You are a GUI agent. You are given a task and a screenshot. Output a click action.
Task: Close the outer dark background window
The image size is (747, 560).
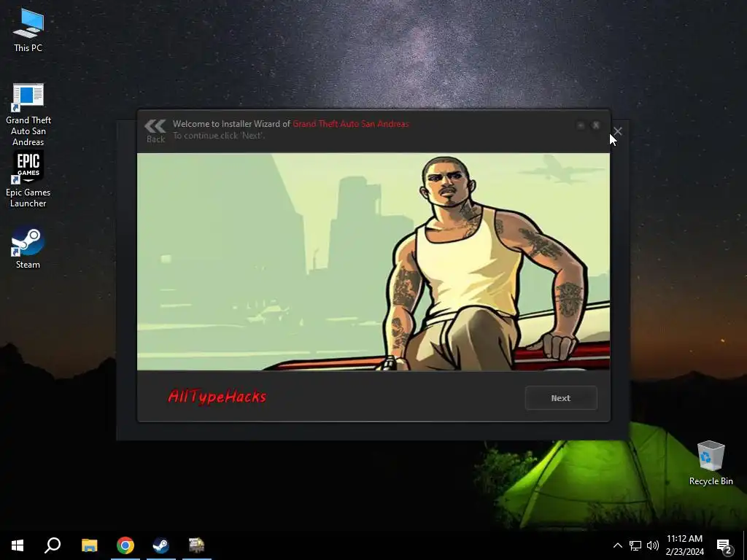point(617,131)
